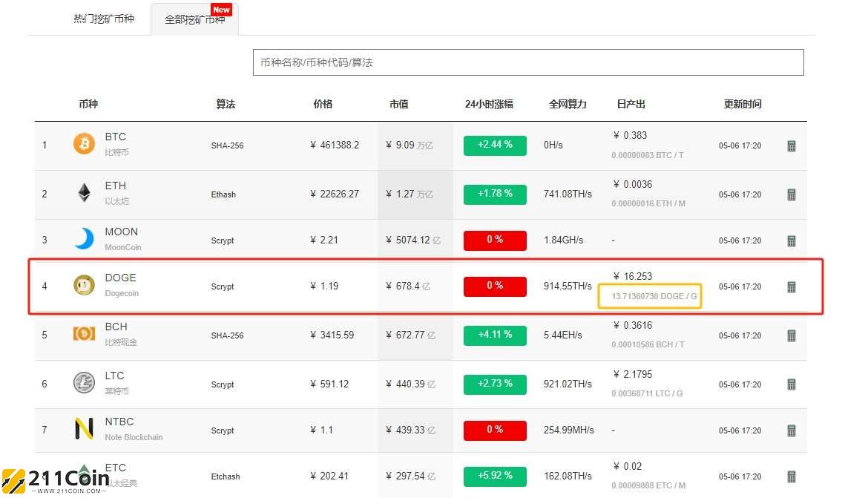The height and width of the screenshot is (498, 868).
Task: Click BTC price ¥ 461388.2
Action: click(335, 145)
